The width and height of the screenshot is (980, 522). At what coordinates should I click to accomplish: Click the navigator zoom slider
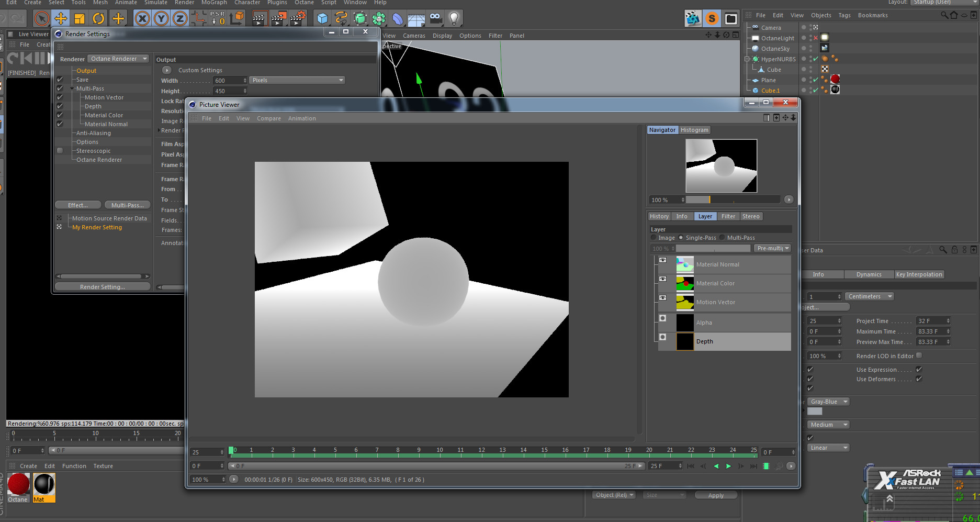click(x=733, y=199)
